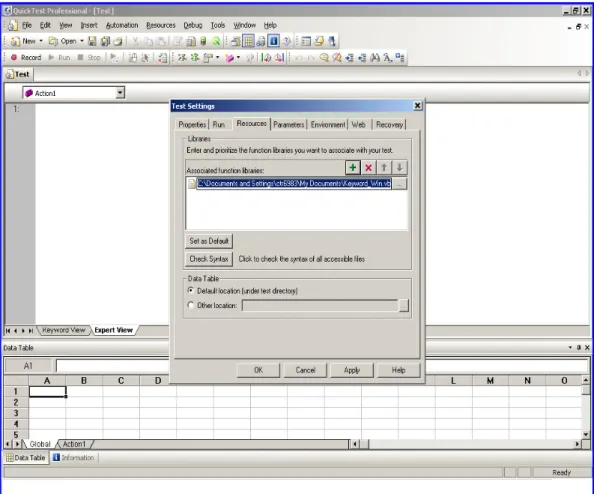Image resolution: width=594 pixels, height=494 pixels.
Task: Click the comment block icon
Action: tap(324, 58)
